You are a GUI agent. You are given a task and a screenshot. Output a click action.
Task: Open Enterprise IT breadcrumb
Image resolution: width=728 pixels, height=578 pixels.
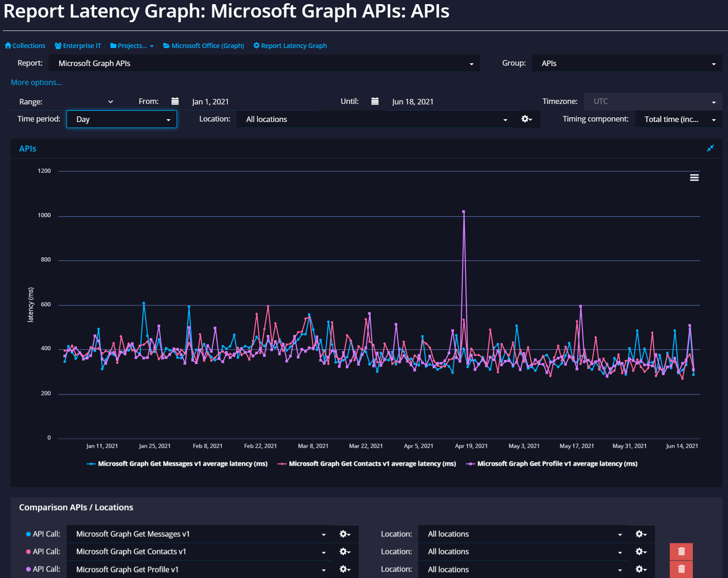pyautogui.click(x=78, y=46)
